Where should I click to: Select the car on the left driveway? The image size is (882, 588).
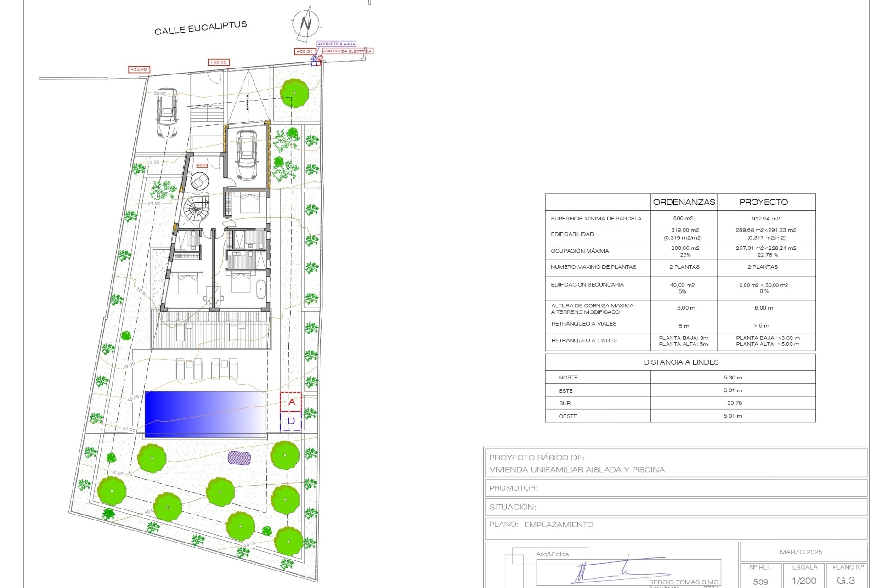coord(166,113)
